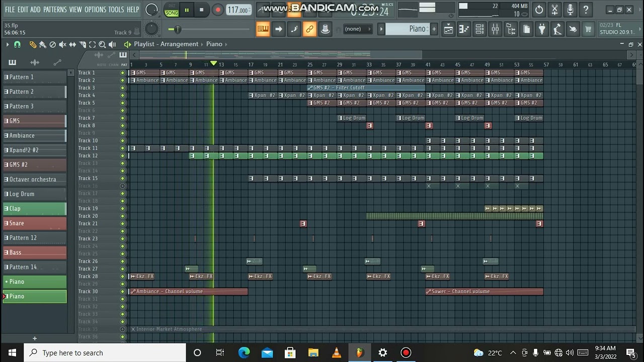Open the help question mark icon
This screenshot has height=362, width=644.
tap(586, 10)
